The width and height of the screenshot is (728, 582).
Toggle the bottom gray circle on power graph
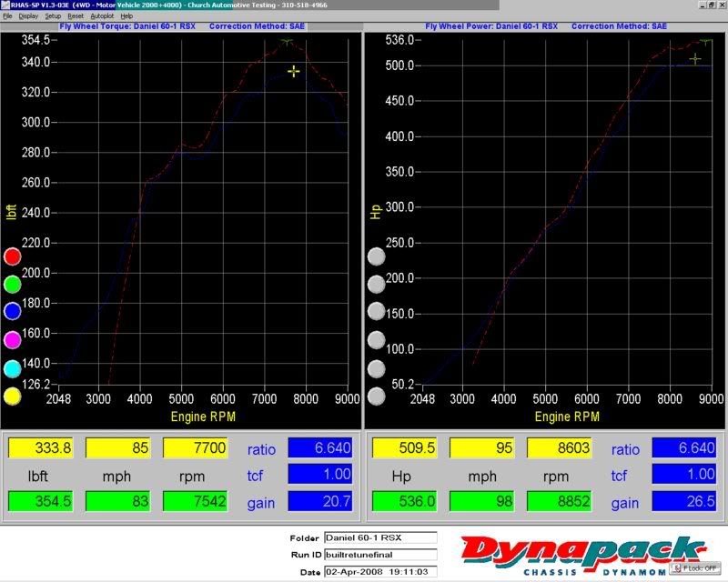(376, 396)
